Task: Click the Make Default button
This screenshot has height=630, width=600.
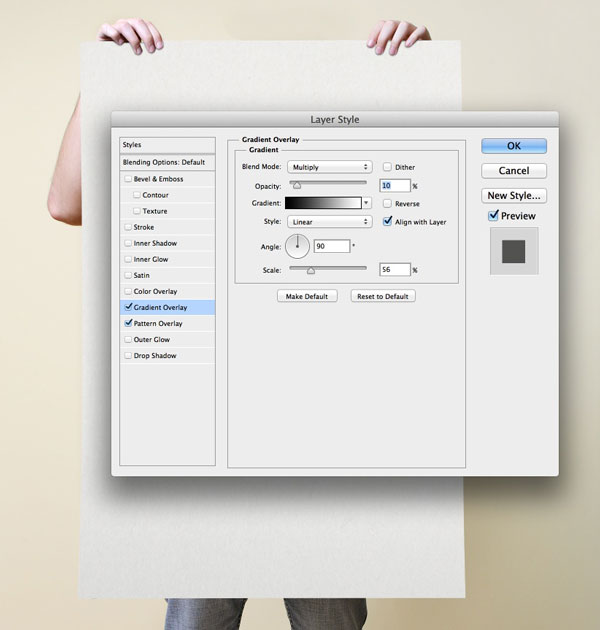Action: point(307,296)
